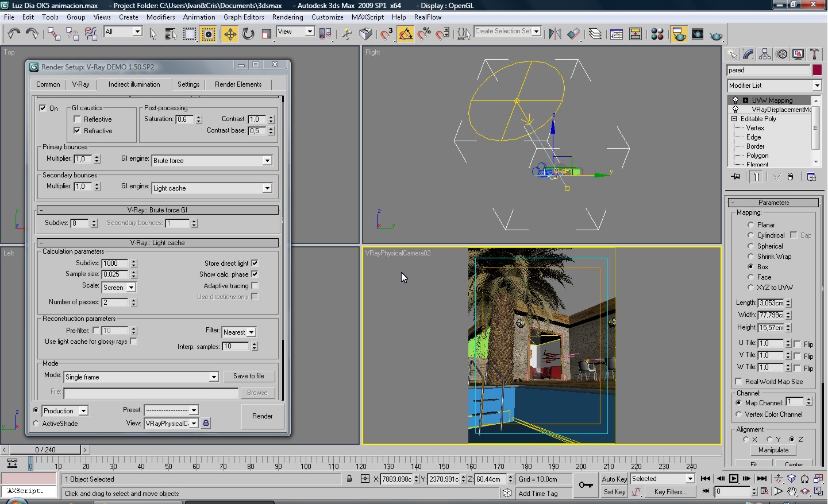Switch to the Hierarchy command panel

click(x=765, y=54)
